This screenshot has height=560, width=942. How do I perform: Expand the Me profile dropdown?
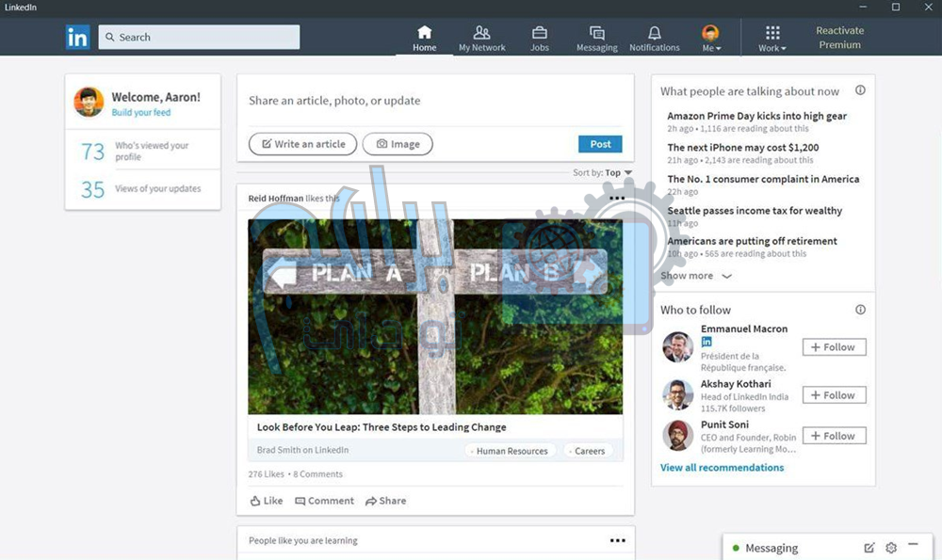click(711, 39)
